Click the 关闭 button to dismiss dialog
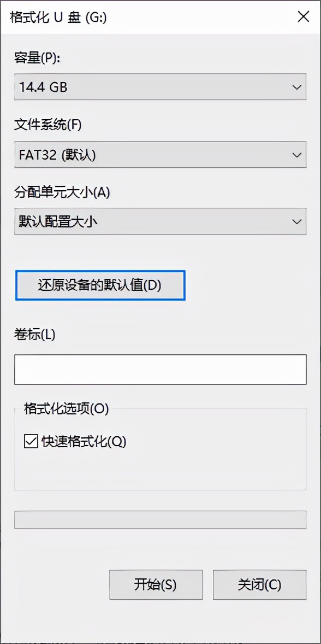Viewport: 321px width, 644px height. tap(259, 584)
